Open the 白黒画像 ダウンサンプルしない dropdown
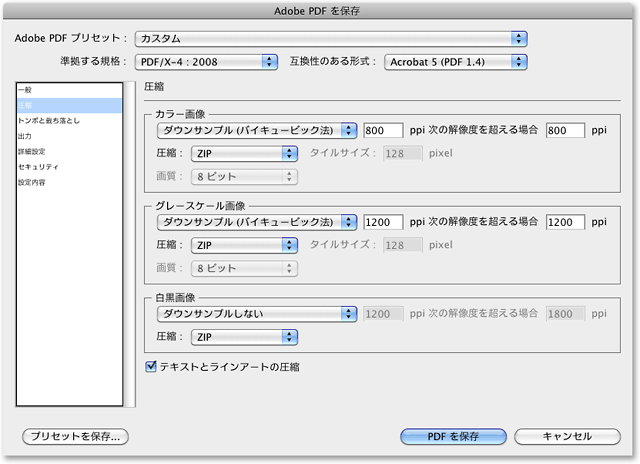This screenshot has width=640, height=464. pyautogui.click(x=256, y=313)
